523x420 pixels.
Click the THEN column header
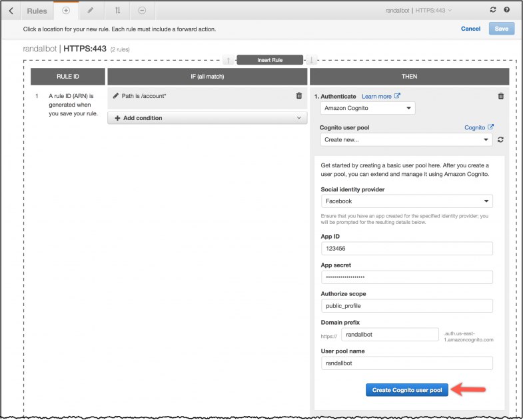409,77
